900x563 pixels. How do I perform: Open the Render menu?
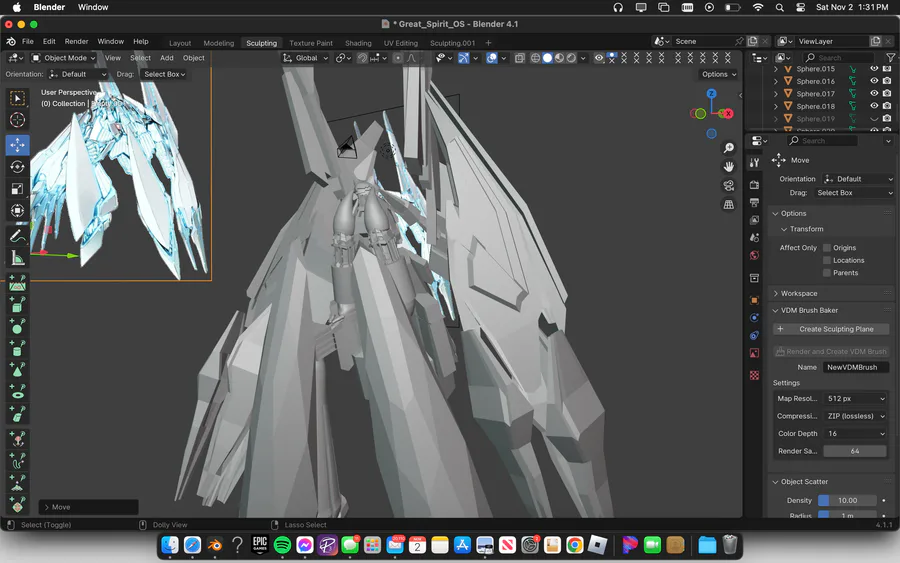[x=76, y=41]
